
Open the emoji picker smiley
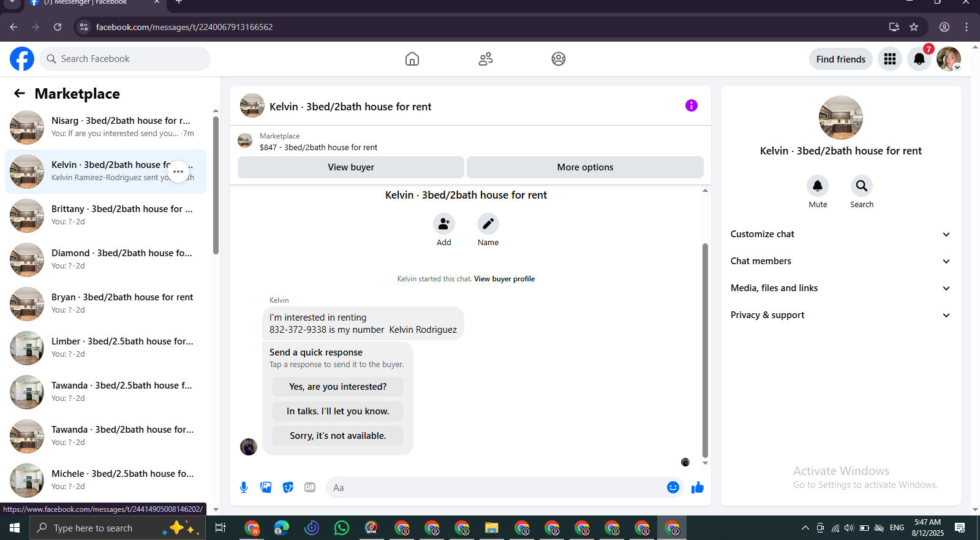673,487
